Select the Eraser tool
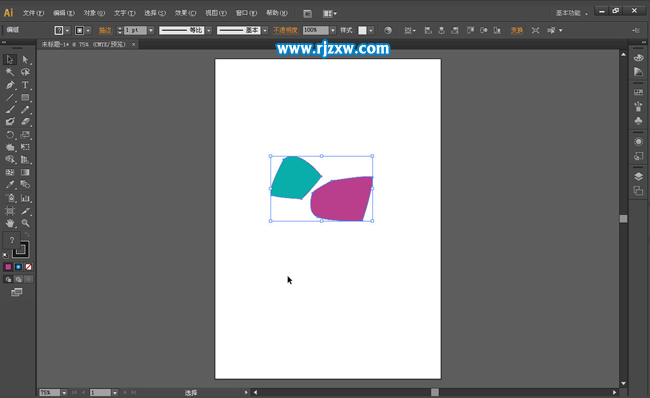This screenshot has height=398, width=650. (25, 121)
